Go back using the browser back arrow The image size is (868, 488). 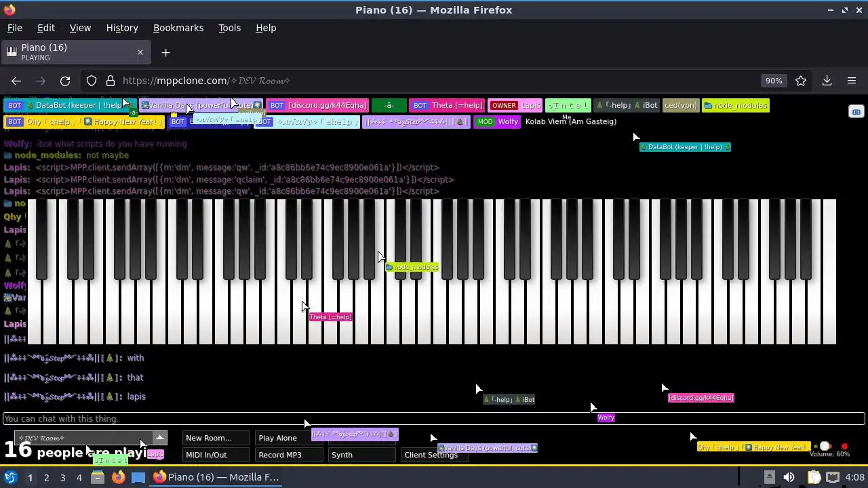16,81
